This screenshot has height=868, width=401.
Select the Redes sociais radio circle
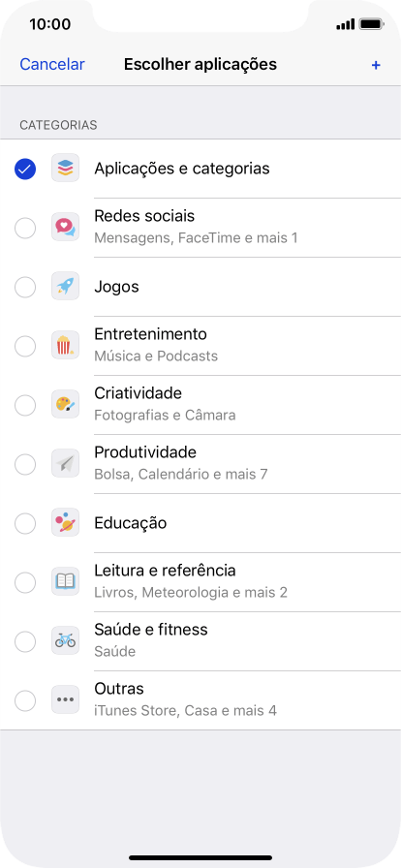coord(25,228)
